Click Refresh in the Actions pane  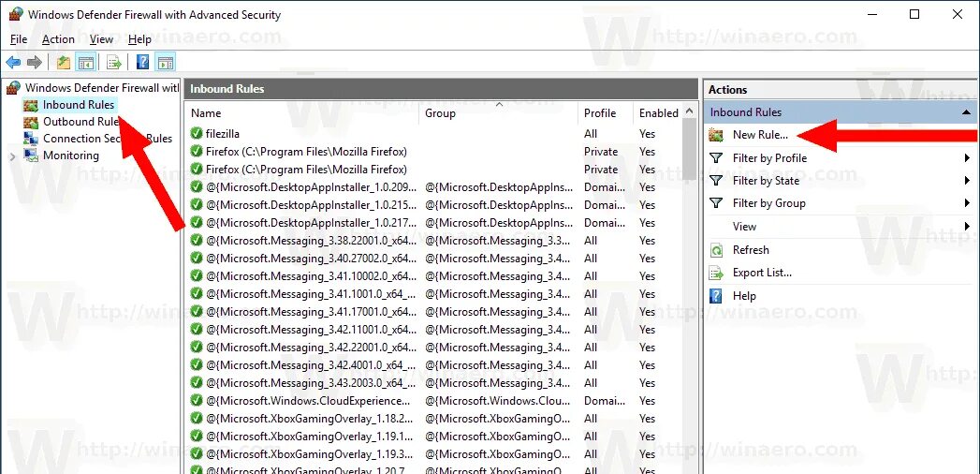(751, 250)
